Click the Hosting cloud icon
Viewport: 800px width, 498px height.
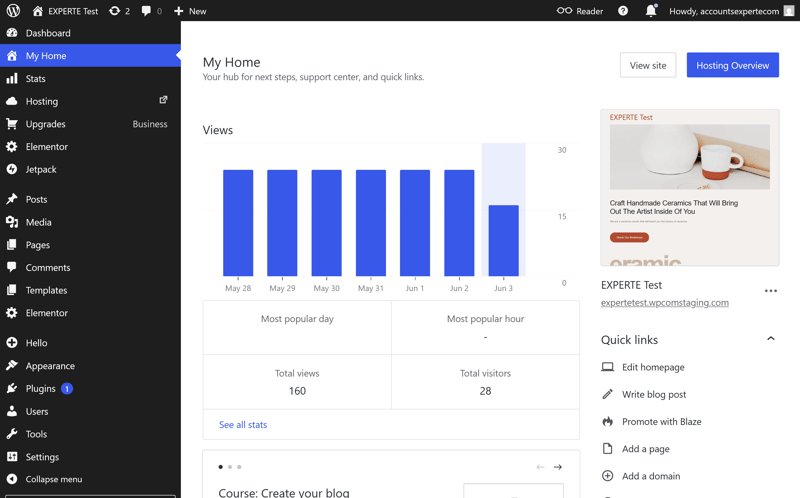(12, 101)
